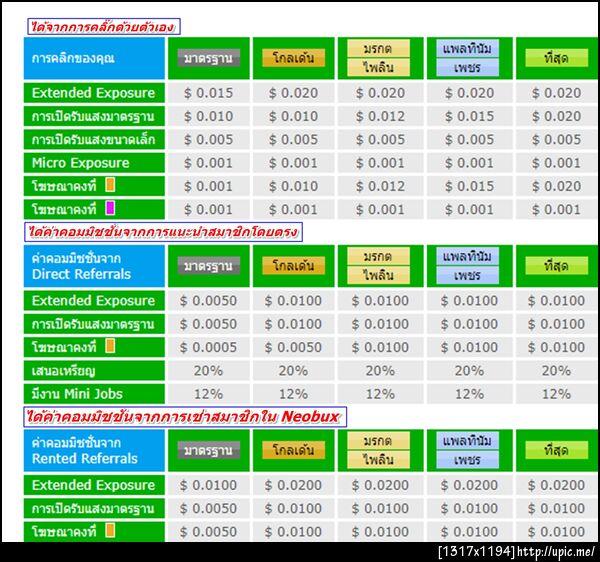The image size is (600, 562).
Task: Pick the แพลทินัม badge in the Rented Referrals header
Action: coord(468,441)
